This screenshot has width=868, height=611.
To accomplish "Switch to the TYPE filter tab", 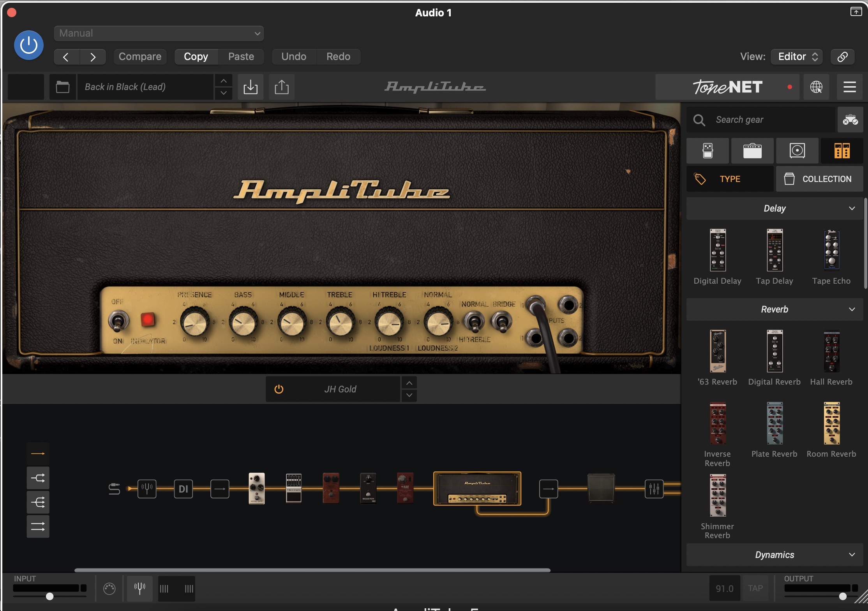I will [x=730, y=179].
